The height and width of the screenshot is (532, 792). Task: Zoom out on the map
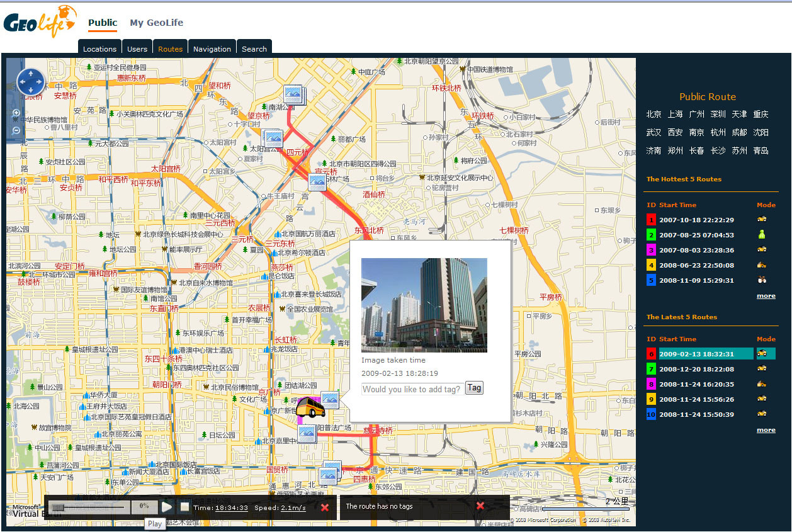point(16,130)
